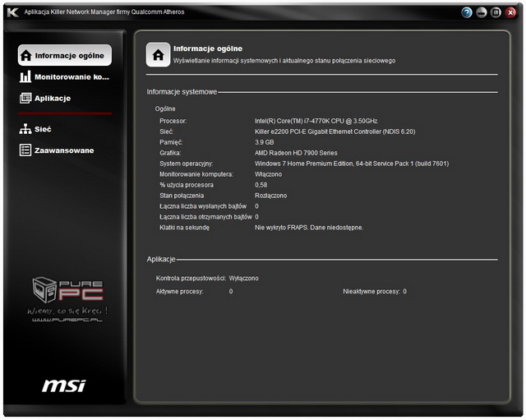Click the MSI logo
Screen dimensions: 526x420
coord(64,385)
